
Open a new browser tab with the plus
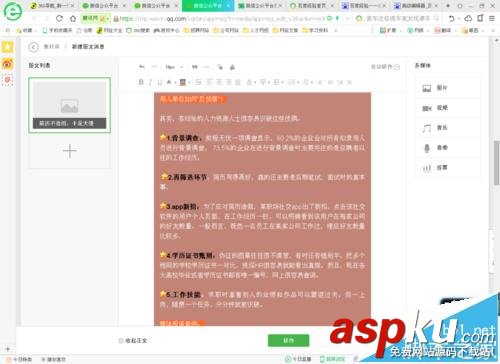[447, 6]
